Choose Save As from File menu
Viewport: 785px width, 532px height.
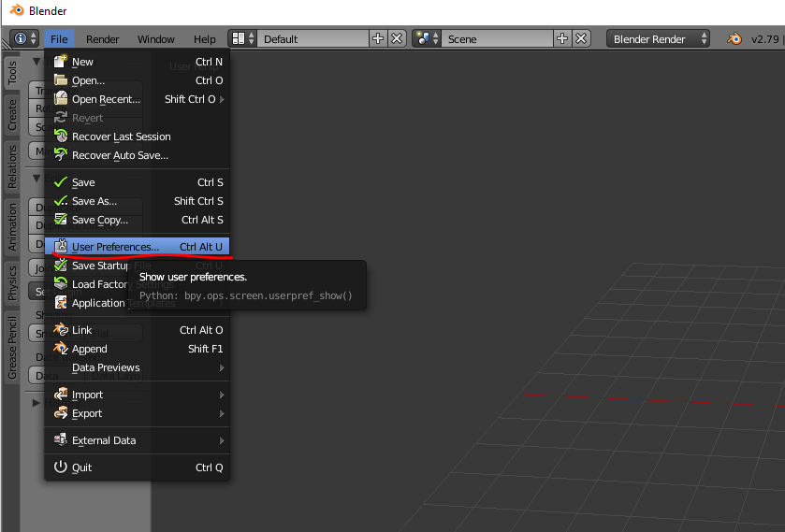138,201
